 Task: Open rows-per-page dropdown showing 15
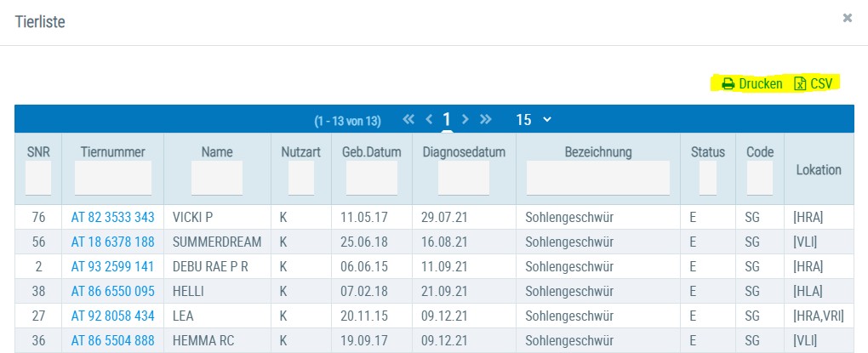click(x=534, y=120)
